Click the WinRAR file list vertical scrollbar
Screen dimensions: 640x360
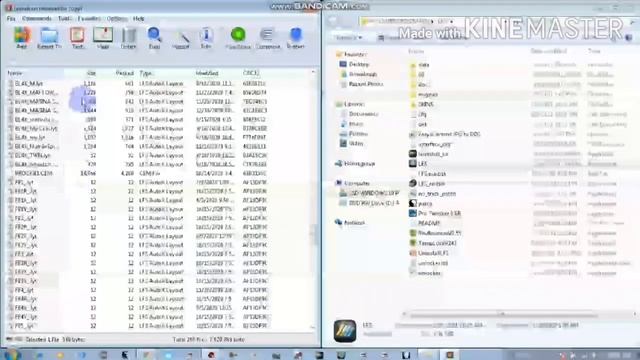313,199
